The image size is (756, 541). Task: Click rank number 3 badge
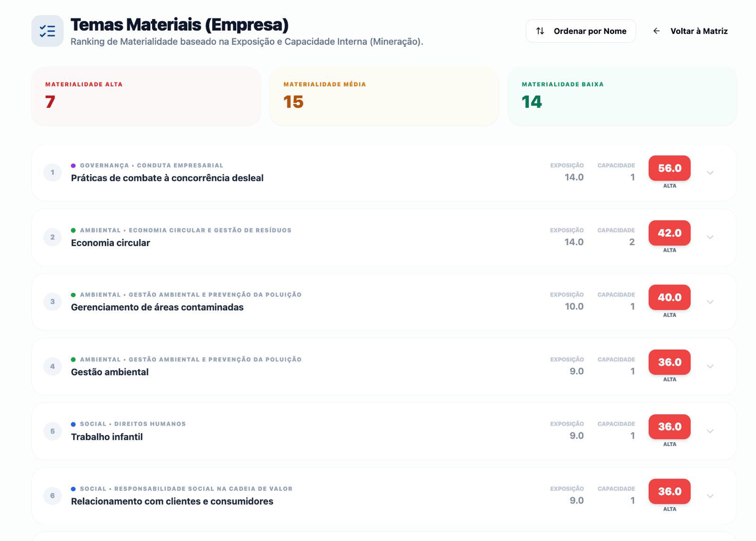tap(52, 301)
